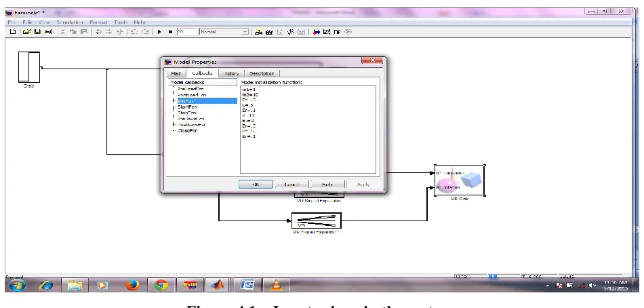Save the model with the floppy icon
The width and height of the screenshot is (644, 308).
pos(37,32)
